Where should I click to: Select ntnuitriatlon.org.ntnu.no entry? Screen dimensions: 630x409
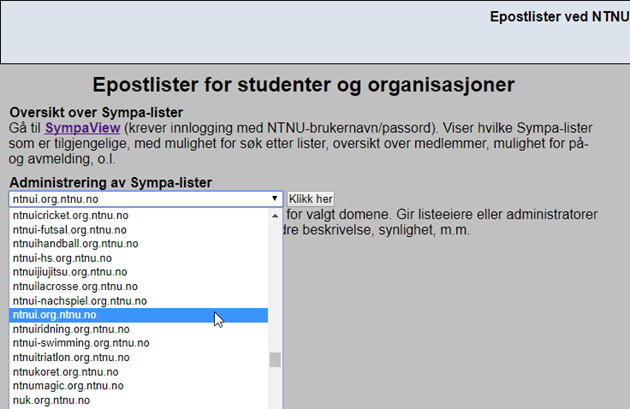[x=139, y=358]
